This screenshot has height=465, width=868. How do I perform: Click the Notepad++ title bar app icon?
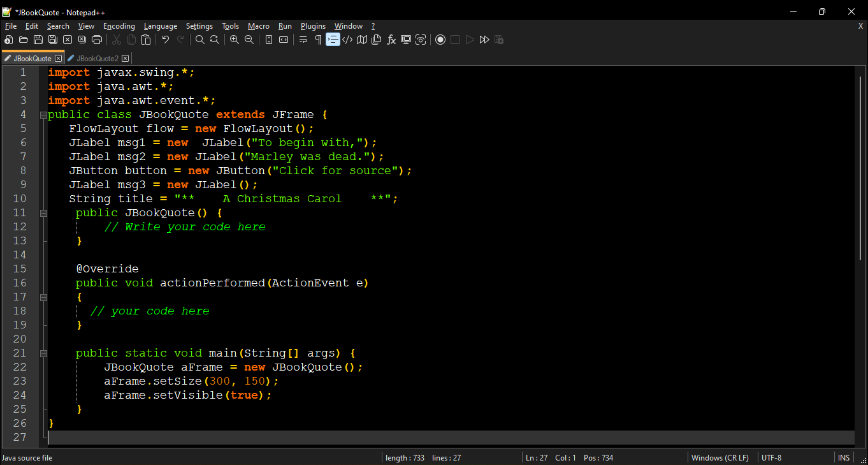click(x=7, y=11)
